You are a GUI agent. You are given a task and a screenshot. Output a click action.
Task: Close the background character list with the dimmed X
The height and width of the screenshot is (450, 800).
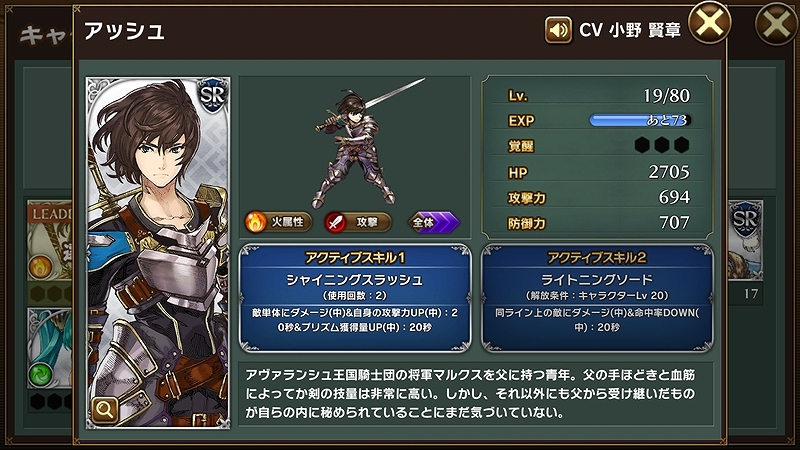point(776,24)
